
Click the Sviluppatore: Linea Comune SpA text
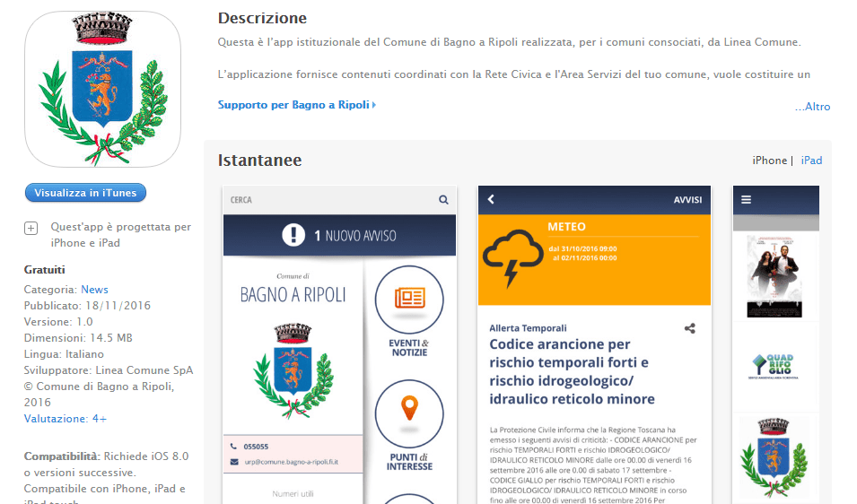[x=109, y=370]
